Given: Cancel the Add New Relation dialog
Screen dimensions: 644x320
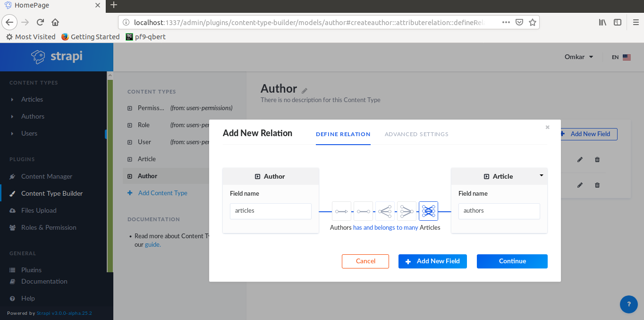Looking at the screenshot, I should (365, 261).
